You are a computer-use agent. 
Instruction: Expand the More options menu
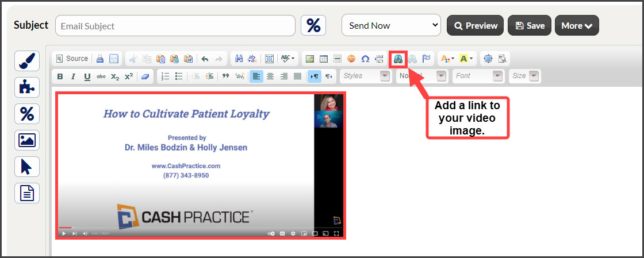[577, 25]
